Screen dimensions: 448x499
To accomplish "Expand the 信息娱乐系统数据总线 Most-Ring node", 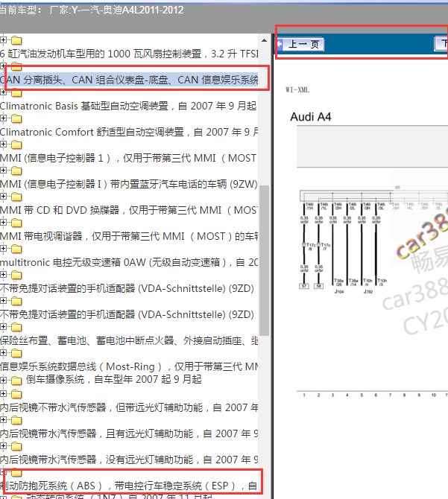I will coord(3,353).
